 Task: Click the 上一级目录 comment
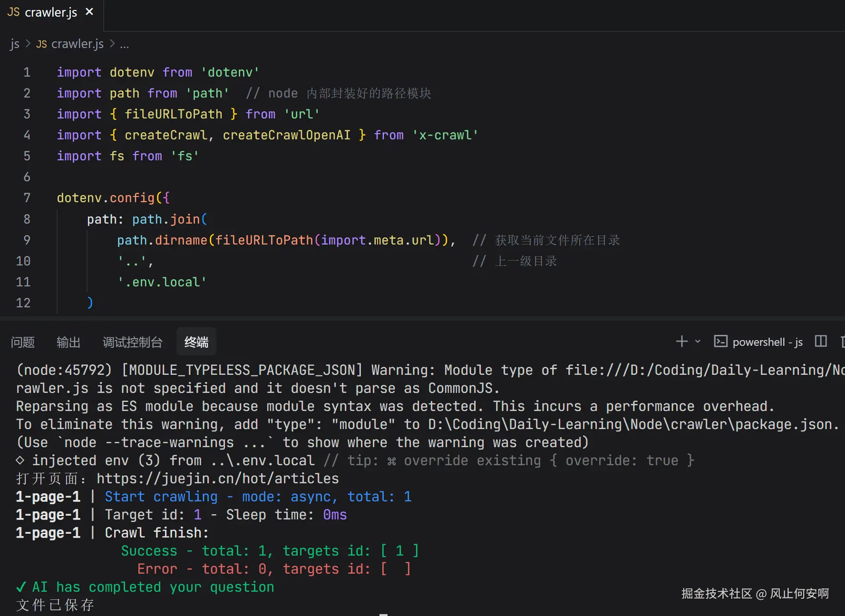click(x=515, y=261)
